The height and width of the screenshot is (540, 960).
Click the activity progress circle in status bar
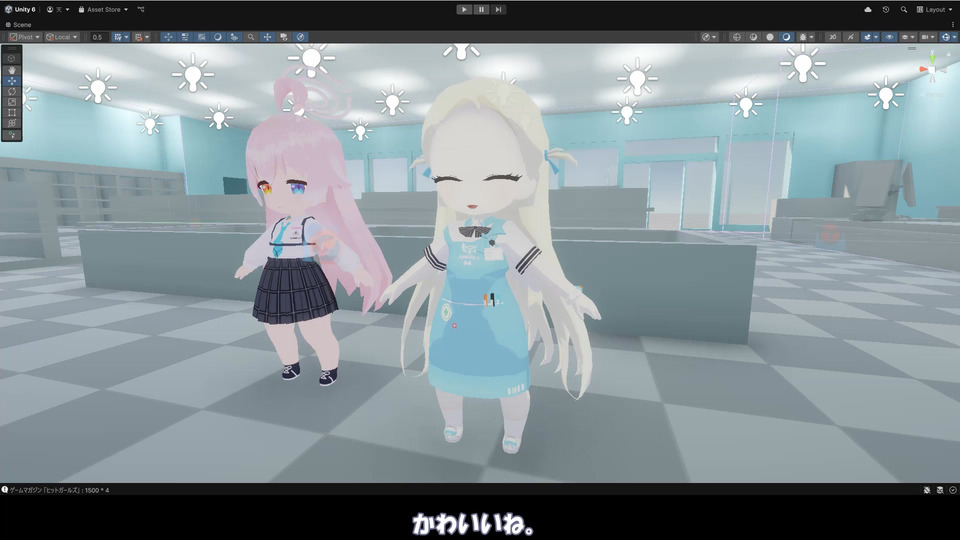coord(953,490)
